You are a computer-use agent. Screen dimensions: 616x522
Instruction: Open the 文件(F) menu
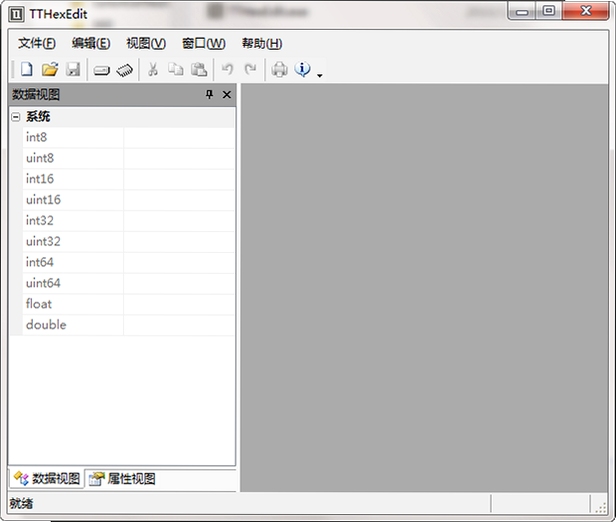pos(37,43)
